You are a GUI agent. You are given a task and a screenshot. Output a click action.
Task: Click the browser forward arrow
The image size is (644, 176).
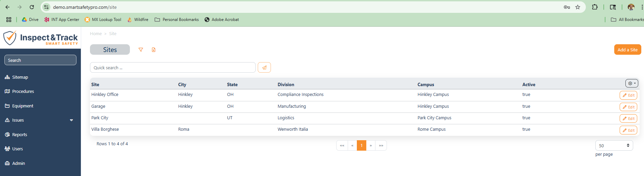tap(20, 7)
